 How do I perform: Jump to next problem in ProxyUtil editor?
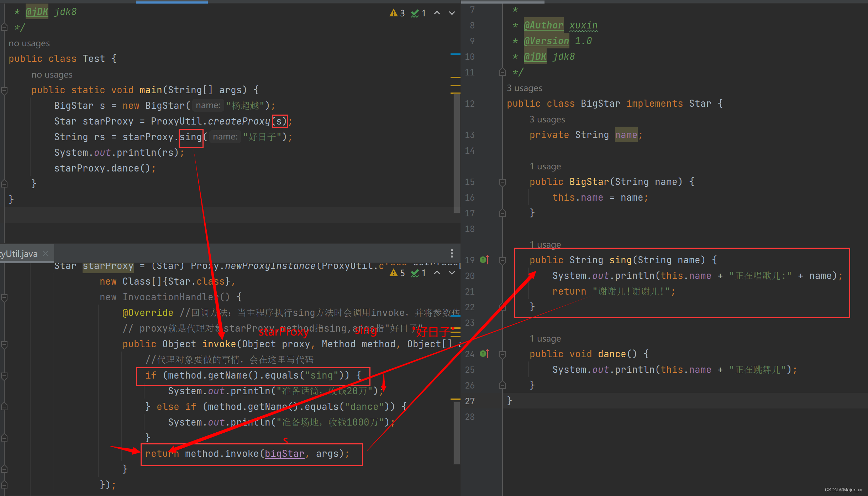(452, 273)
